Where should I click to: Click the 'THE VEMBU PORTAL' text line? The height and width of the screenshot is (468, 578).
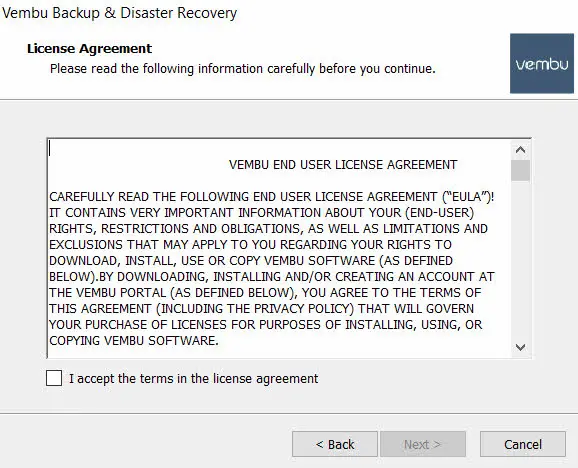tap(265, 293)
